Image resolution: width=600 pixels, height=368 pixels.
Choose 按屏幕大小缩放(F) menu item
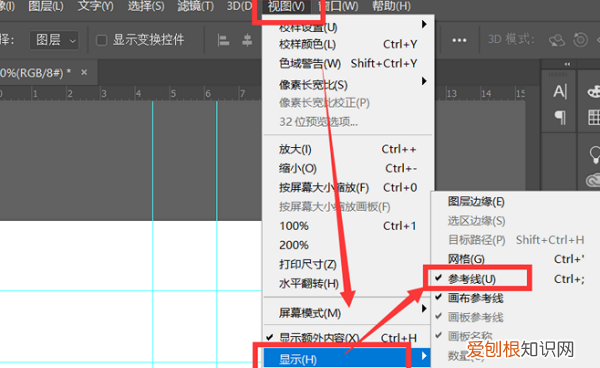(348, 187)
